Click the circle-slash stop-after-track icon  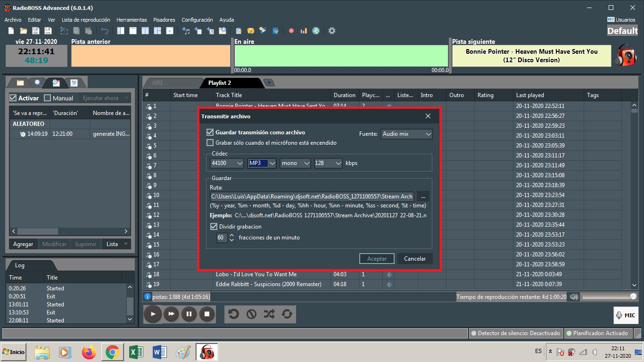(x=251, y=314)
